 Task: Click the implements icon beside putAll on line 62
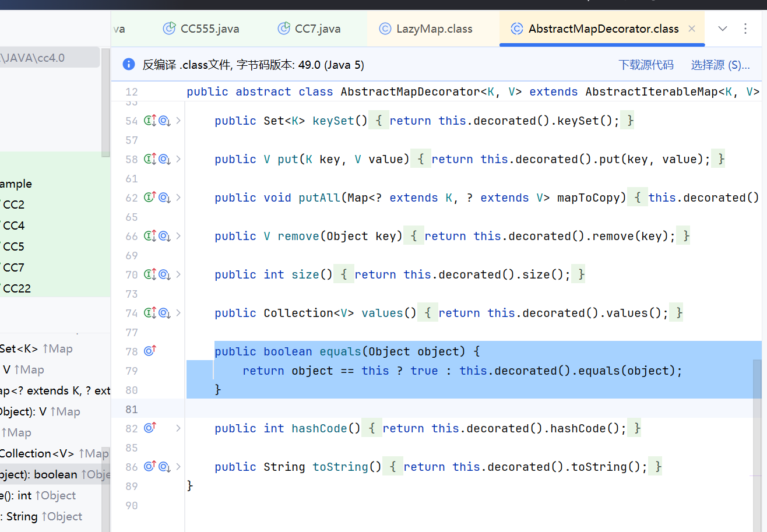[x=150, y=198]
